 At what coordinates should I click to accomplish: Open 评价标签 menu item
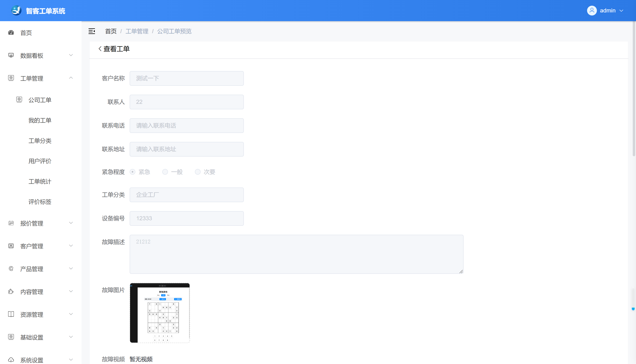[x=40, y=202]
